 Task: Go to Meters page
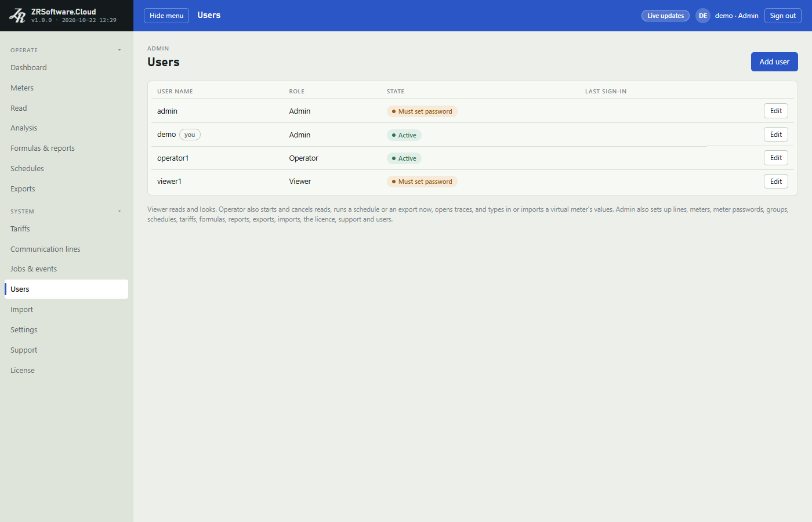66,88
